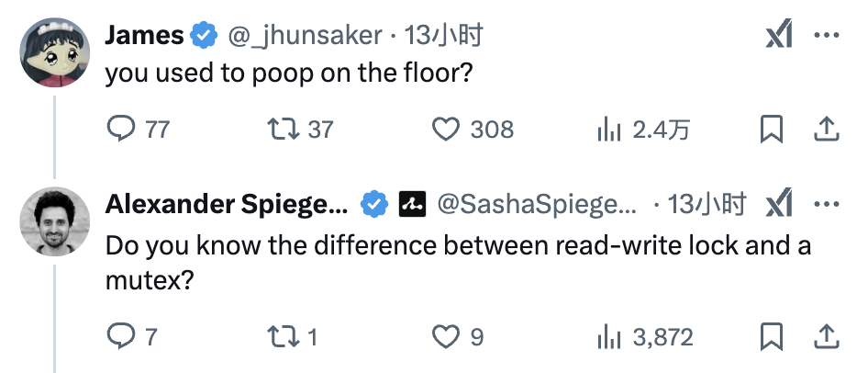The width and height of the screenshot is (868, 373).
Task: Share Alexander's mutex tweet
Action: coord(827,337)
